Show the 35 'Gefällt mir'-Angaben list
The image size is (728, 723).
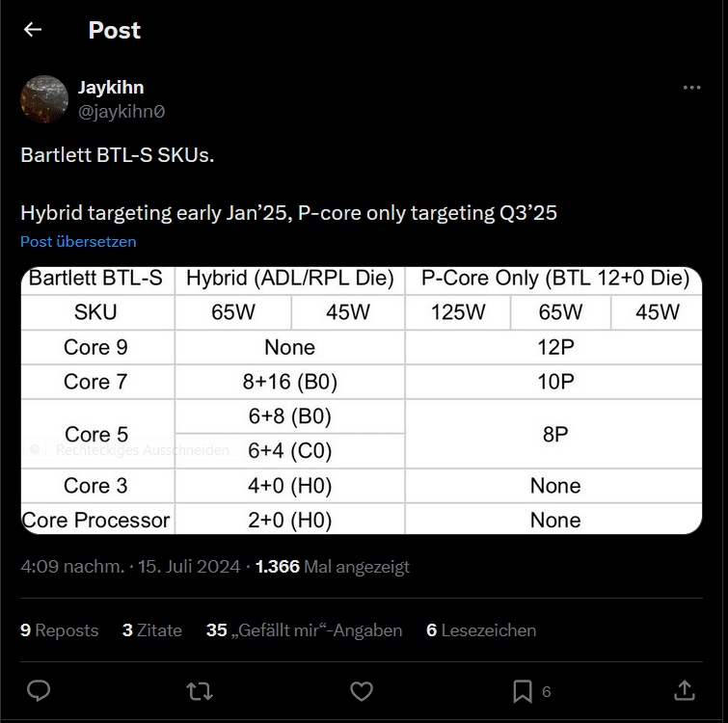(x=304, y=630)
